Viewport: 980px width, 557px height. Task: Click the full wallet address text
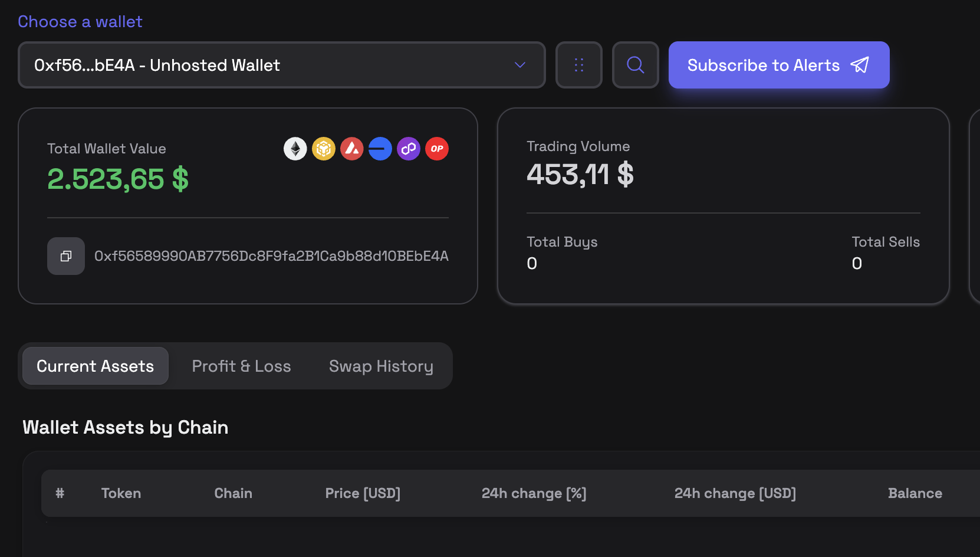[271, 256]
